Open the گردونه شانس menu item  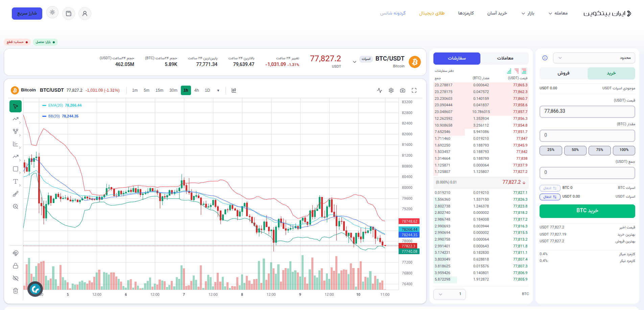393,13
